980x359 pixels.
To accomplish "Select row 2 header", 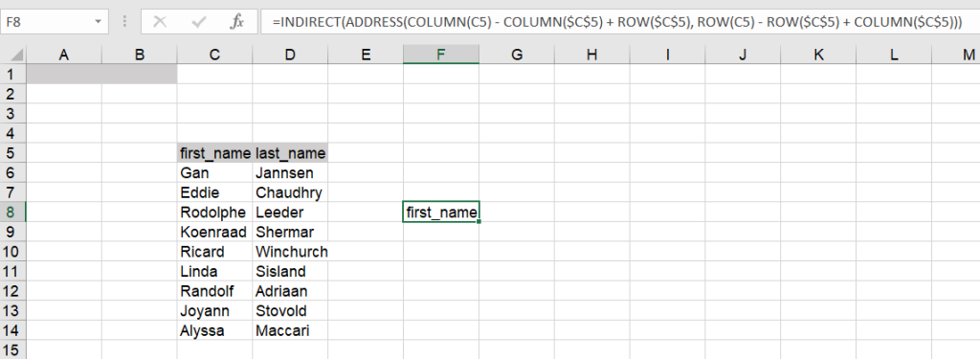I will [12, 94].
